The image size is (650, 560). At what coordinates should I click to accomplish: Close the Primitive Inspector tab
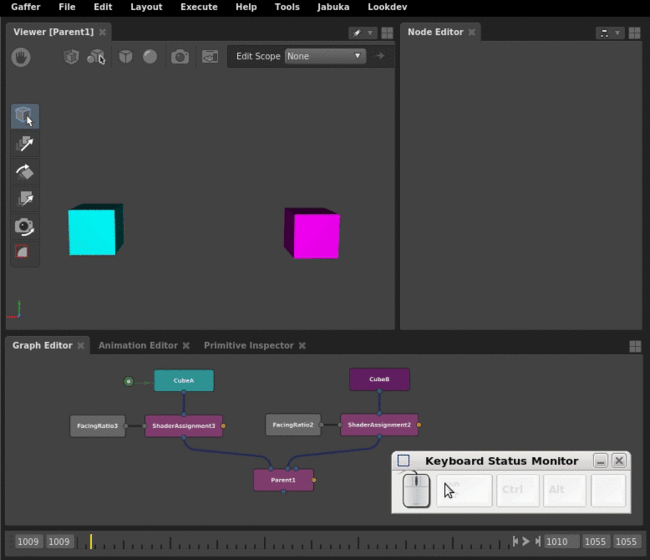tap(302, 345)
